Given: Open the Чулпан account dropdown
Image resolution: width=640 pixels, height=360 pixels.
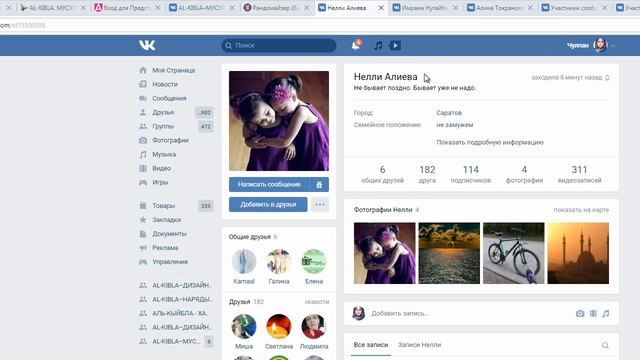Looking at the screenshot, I should tap(591, 45).
